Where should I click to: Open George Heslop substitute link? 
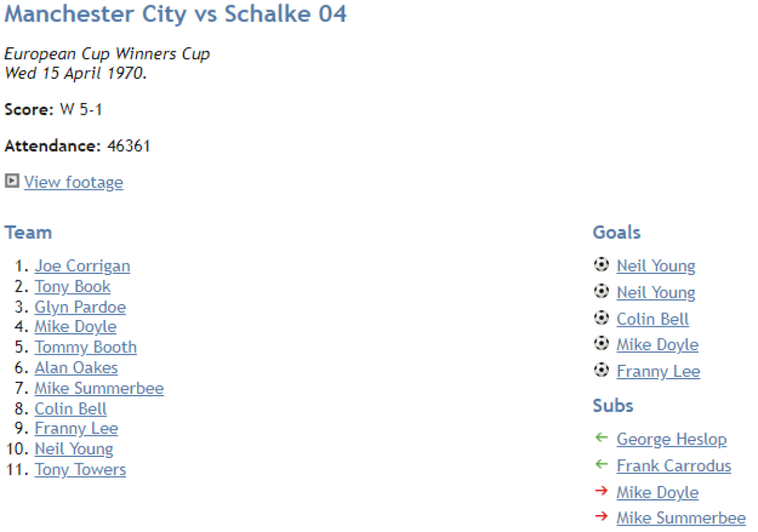click(671, 439)
